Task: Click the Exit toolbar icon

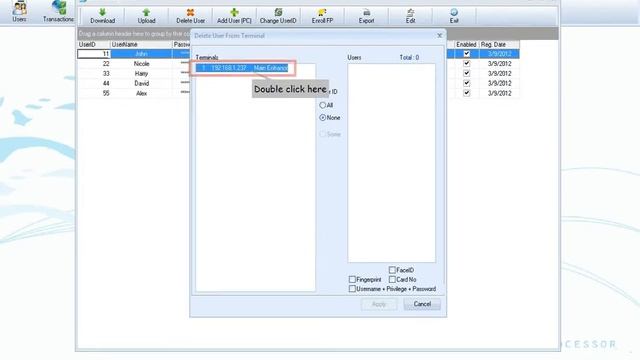Action: pyautogui.click(x=454, y=13)
